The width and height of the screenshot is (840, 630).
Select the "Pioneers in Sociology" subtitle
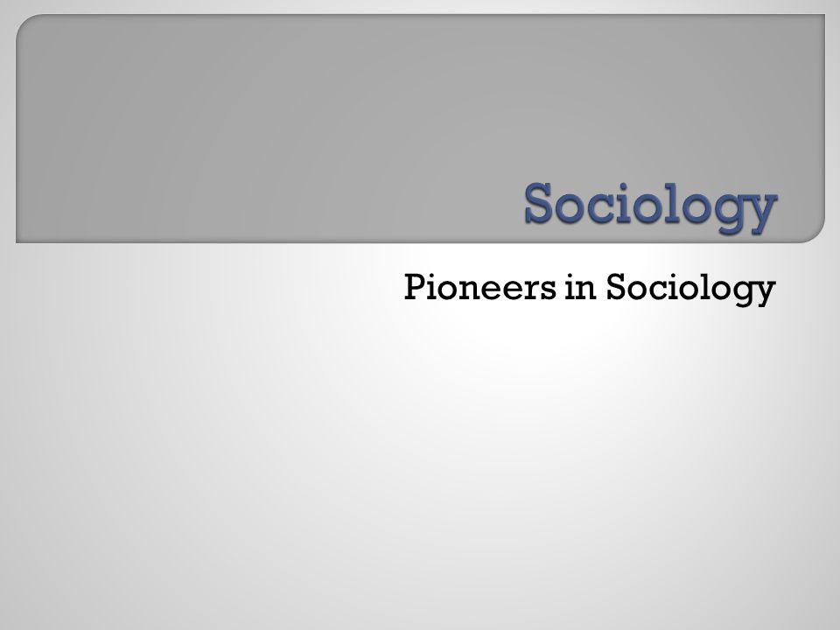click(589, 290)
